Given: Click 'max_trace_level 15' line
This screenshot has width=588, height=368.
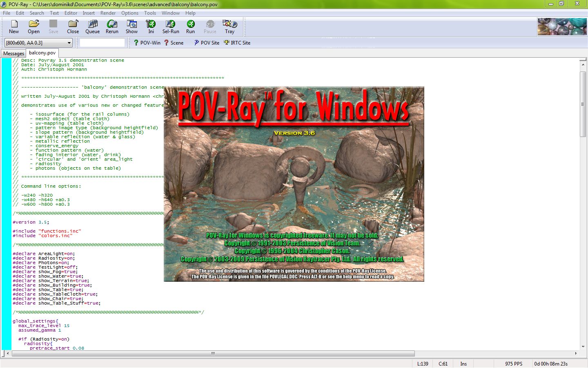Looking at the screenshot, I should click(x=44, y=326).
